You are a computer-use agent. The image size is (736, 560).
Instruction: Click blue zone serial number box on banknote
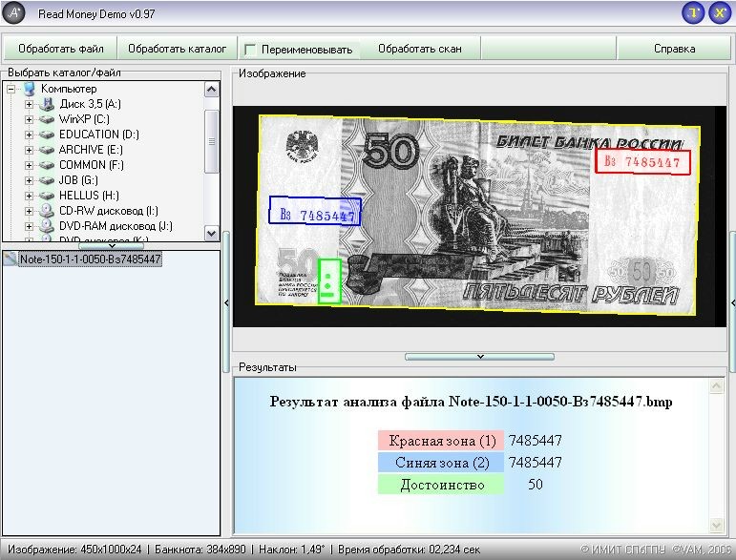coord(315,211)
